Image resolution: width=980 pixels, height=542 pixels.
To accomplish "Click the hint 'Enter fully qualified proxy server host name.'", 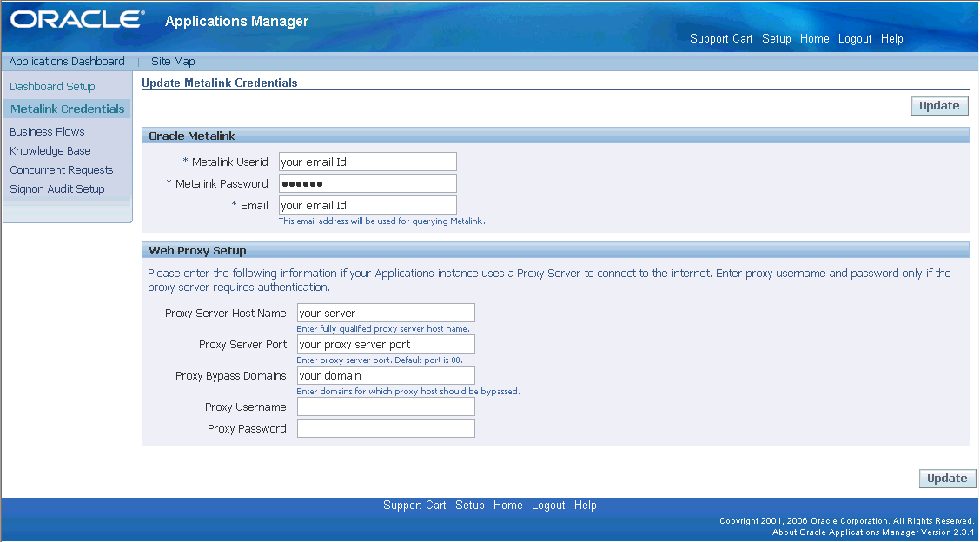I will coord(383,329).
